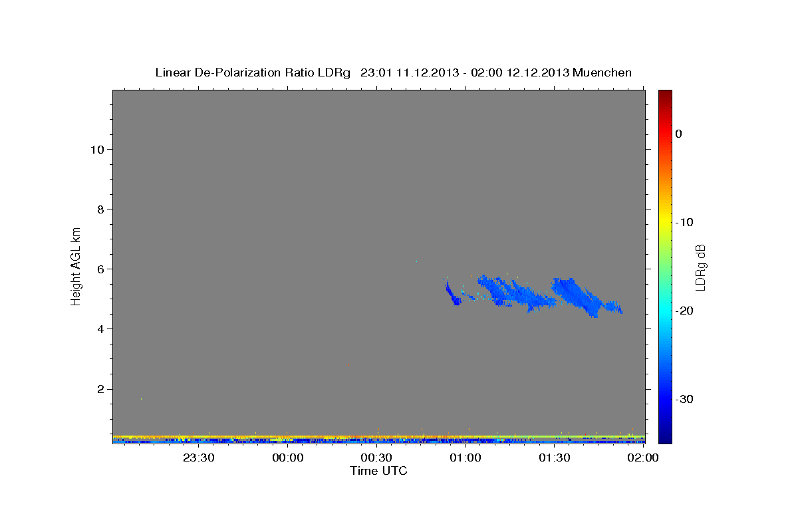Image resolution: width=798 pixels, height=532 pixels.
Task: Click the 00:00 time tick label
Action: click(287, 458)
